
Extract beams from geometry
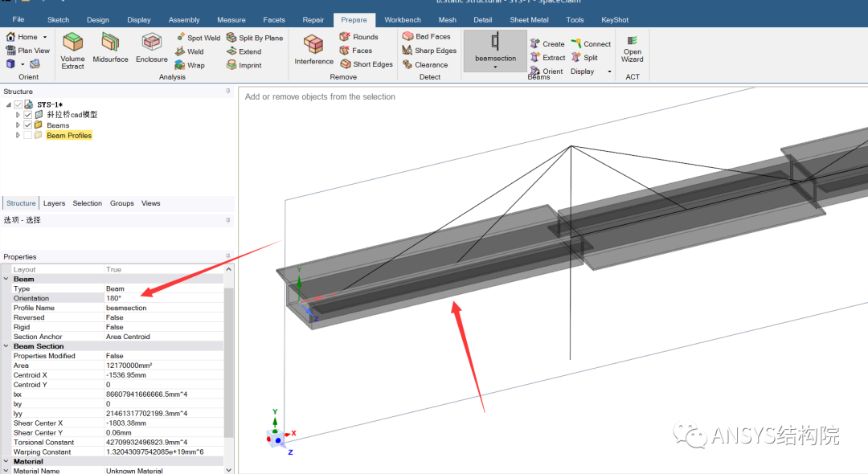coord(548,58)
